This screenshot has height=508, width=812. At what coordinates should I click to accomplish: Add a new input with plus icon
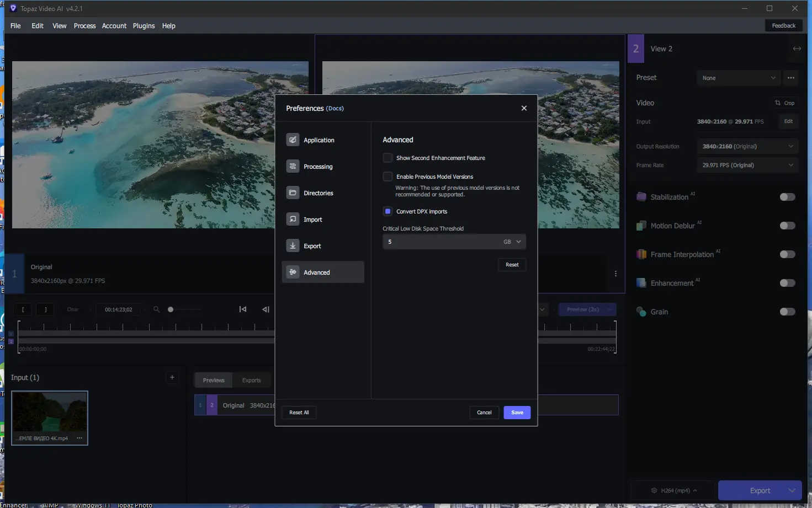coord(172,377)
